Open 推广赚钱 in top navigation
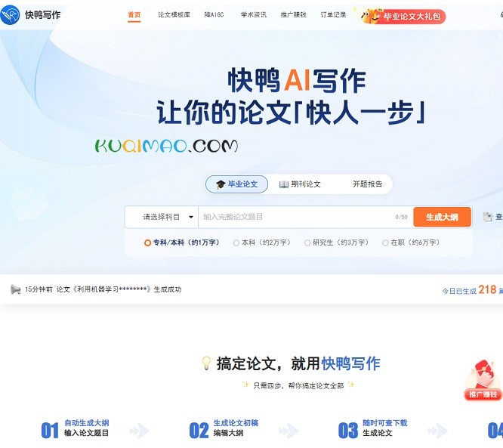 point(293,15)
